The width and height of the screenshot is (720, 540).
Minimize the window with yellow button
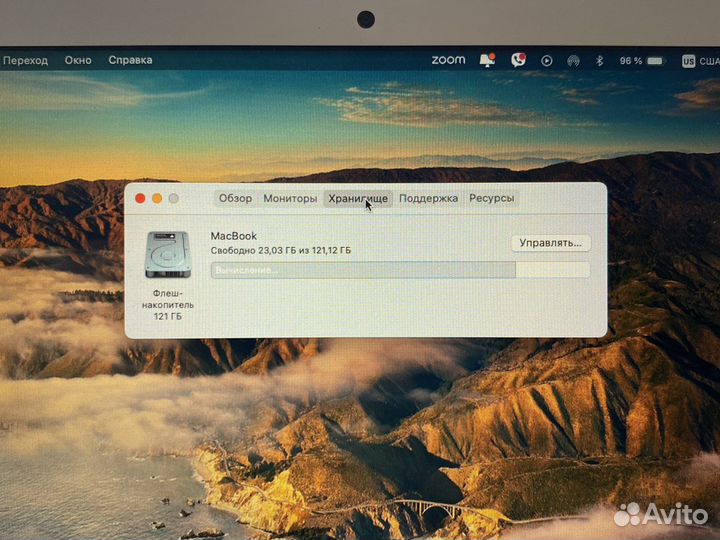pyautogui.click(x=157, y=198)
